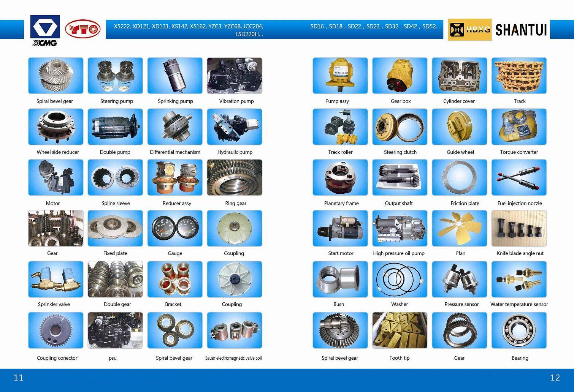Image resolution: width=574 pixels, height=392 pixels.
Task: Click the Sauer electromagnetic valve coil label
Action: (x=233, y=358)
